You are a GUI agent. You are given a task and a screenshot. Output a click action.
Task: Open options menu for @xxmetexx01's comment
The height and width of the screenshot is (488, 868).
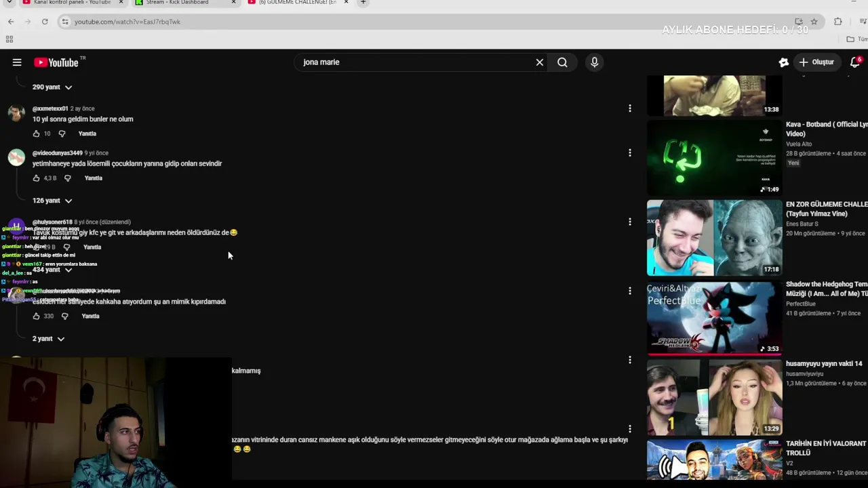[630, 108]
